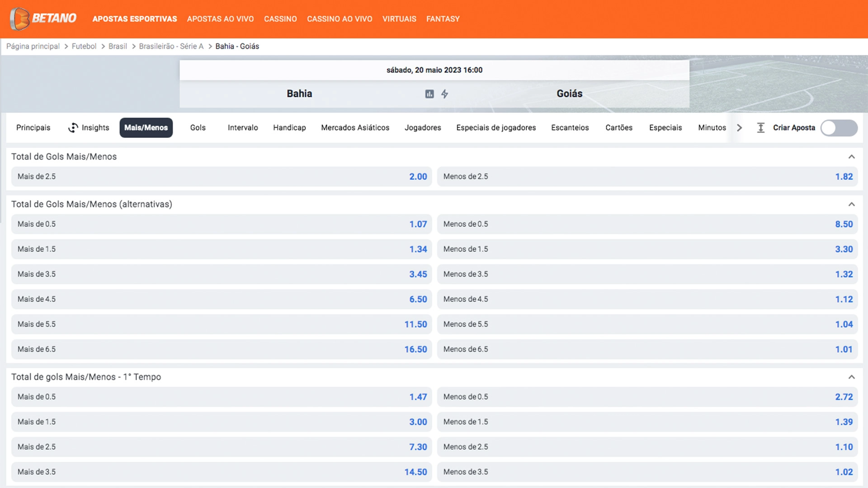Click the Minutos betting tab
The height and width of the screenshot is (488, 868).
(712, 127)
